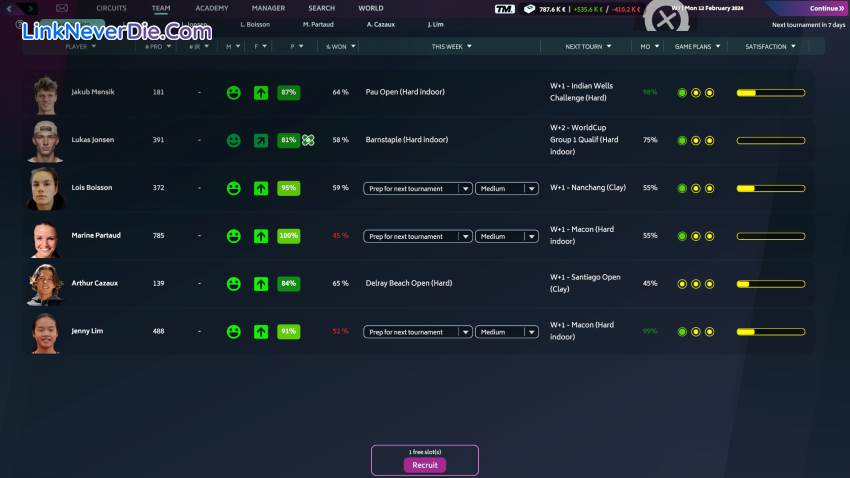Click Arthur Cazaux's player portrait

click(46, 284)
